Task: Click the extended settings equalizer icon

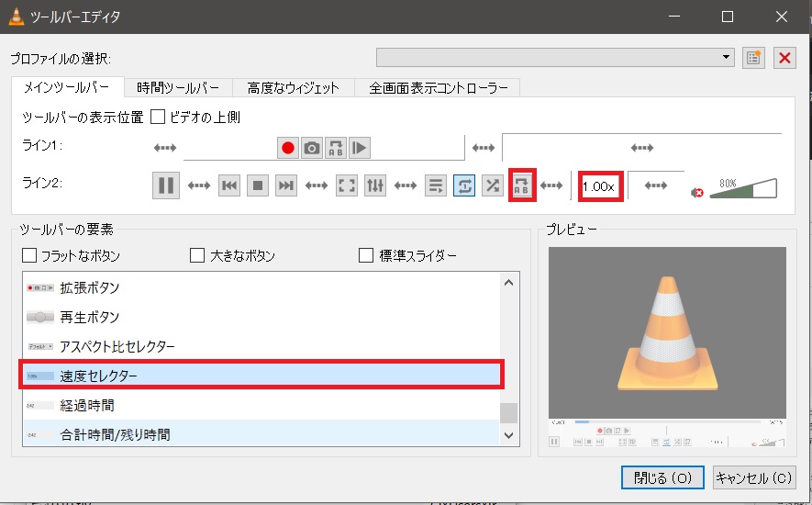Action: coord(375,185)
